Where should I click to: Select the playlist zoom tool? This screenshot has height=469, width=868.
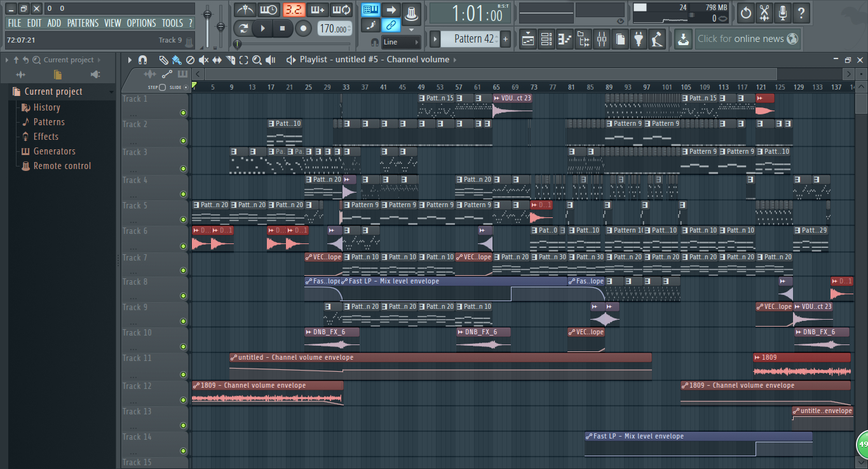[x=257, y=60]
